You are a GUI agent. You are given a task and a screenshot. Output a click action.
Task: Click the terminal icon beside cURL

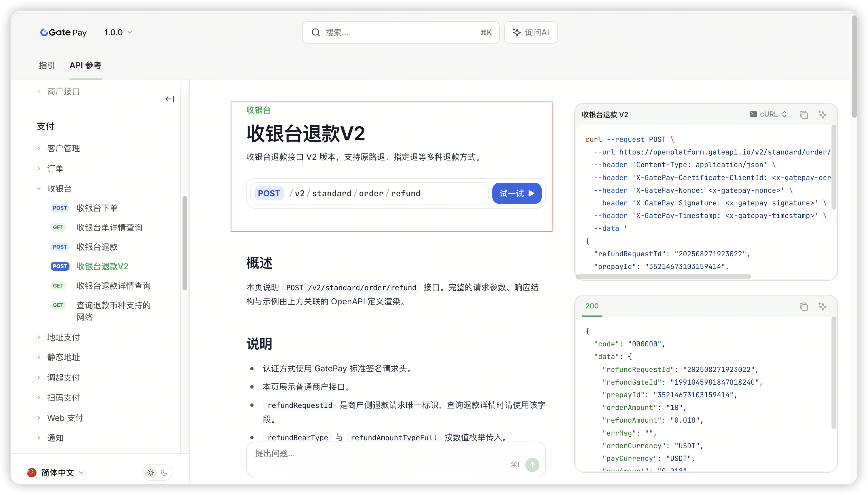pyautogui.click(x=753, y=114)
